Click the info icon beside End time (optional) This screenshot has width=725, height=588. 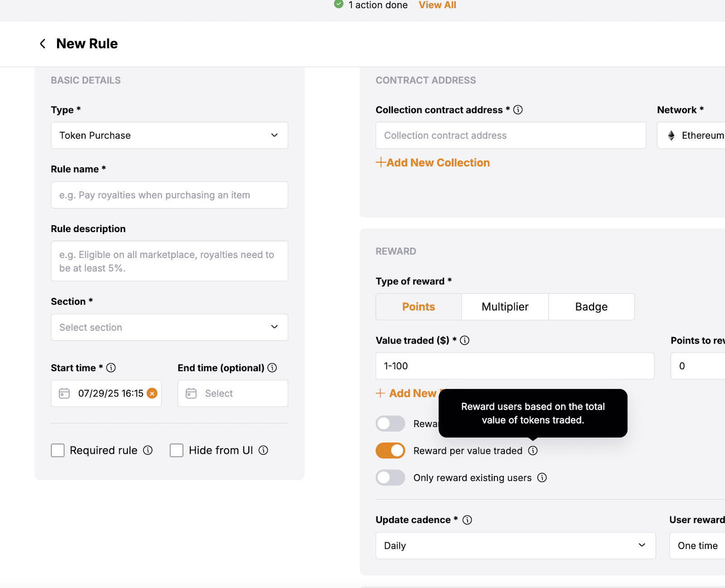tap(272, 368)
